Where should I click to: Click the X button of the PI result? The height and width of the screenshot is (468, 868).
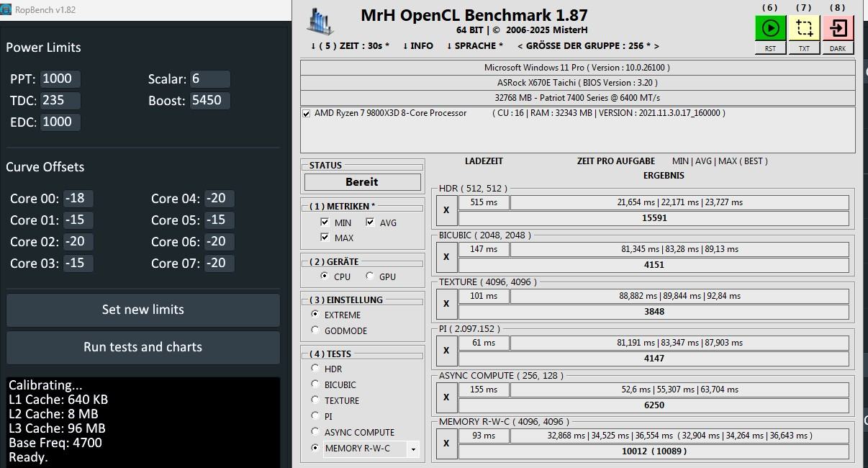[x=446, y=351]
